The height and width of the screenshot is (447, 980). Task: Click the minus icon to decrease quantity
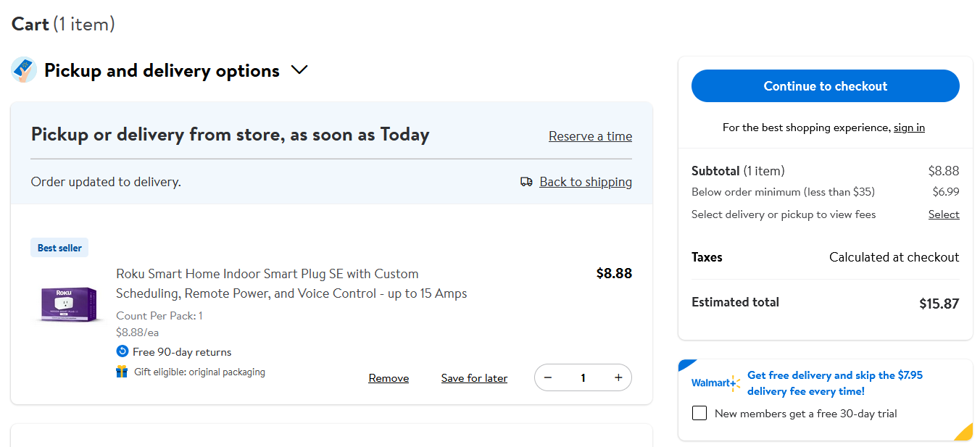tap(548, 377)
